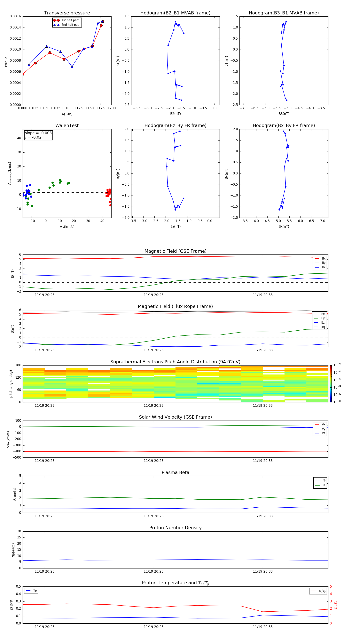Click the pitch angle colorbar

(331, 384)
